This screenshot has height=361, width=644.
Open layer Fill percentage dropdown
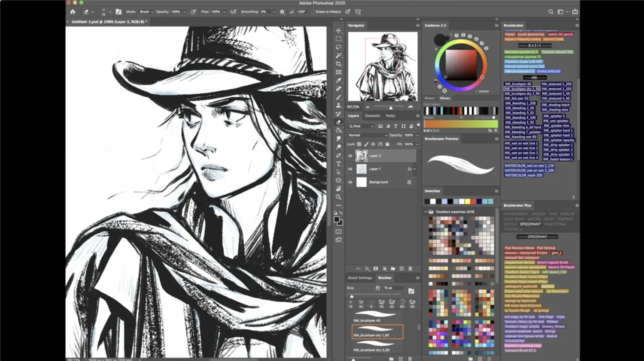pyautogui.click(x=417, y=144)
